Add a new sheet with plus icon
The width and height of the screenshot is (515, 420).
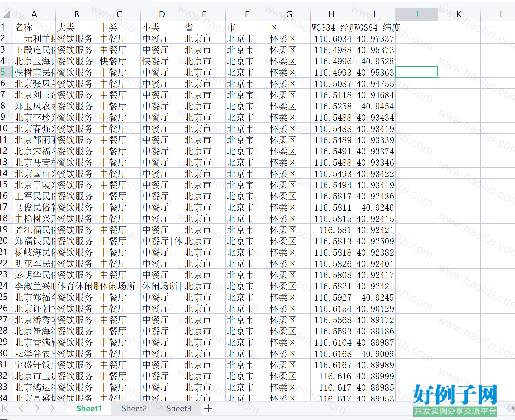pyautogui.click(x=208, y=408)
